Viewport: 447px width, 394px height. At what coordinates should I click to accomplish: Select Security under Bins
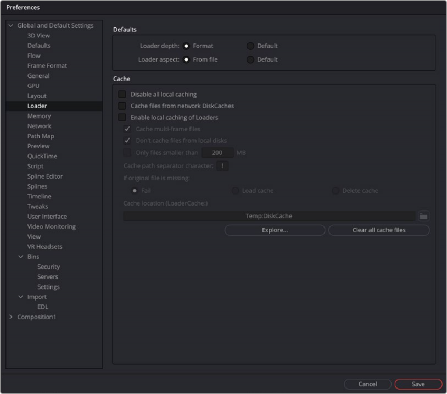click(49, 267)
